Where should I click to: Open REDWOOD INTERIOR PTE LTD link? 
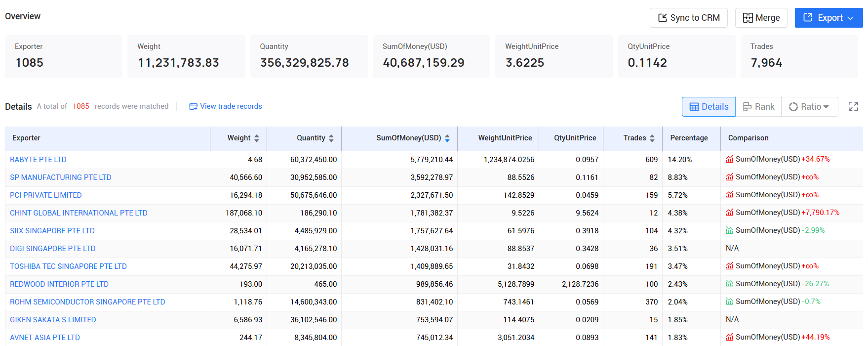(59, 284)
